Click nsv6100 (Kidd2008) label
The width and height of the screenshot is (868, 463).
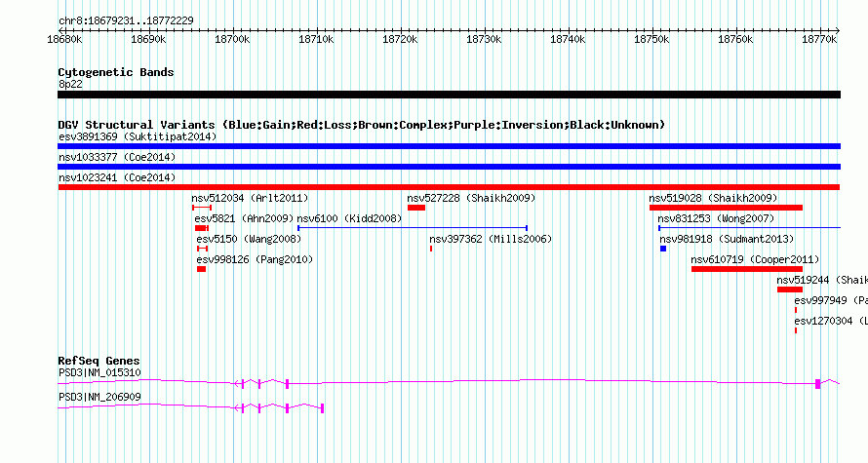[349, 218]
